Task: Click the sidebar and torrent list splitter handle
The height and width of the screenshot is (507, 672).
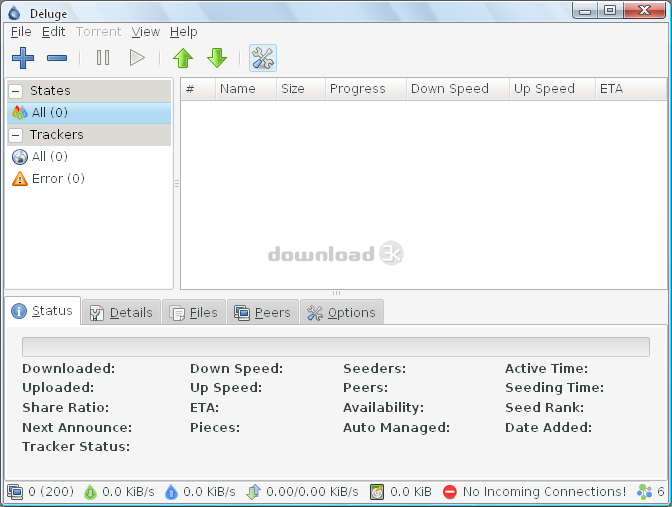Action: (177, 183)
